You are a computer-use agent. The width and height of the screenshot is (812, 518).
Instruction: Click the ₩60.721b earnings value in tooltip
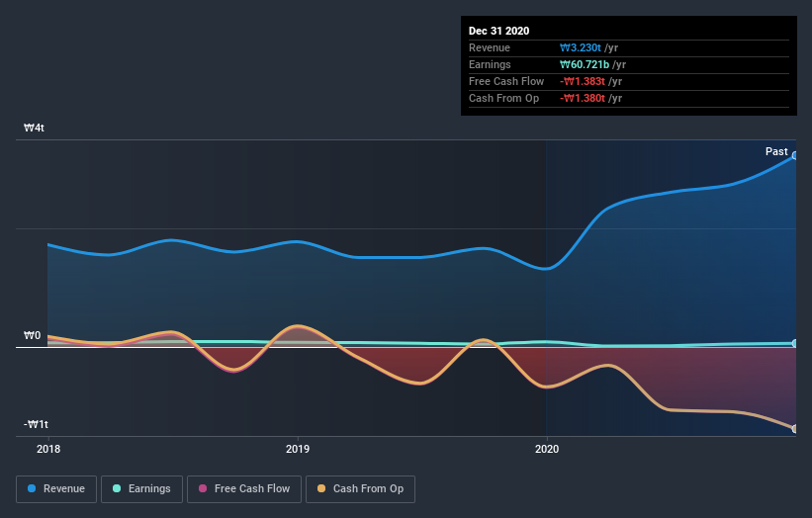coord(585,64)
